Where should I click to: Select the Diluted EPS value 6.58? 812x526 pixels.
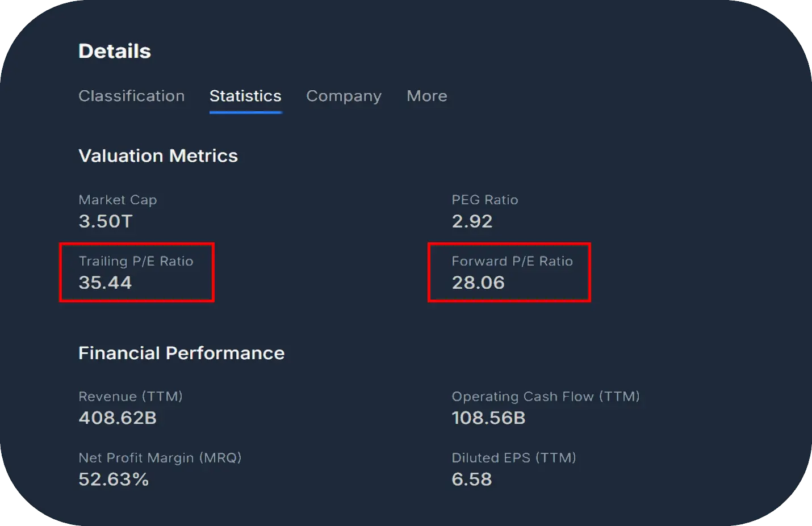coord(472,479)
